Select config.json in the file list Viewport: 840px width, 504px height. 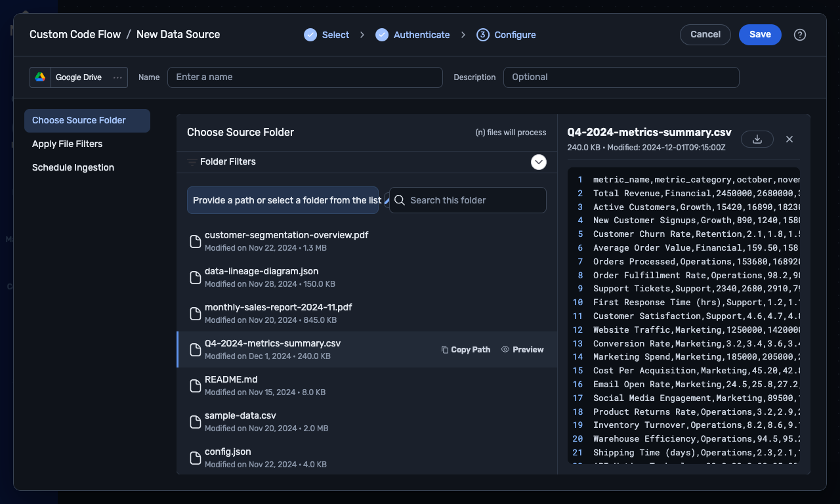367,458
